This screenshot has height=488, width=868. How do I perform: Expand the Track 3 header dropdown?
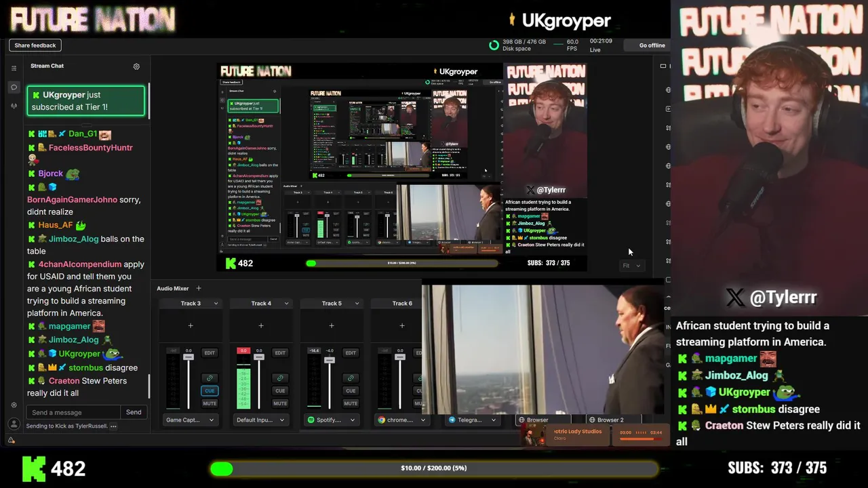coord(216,304)
